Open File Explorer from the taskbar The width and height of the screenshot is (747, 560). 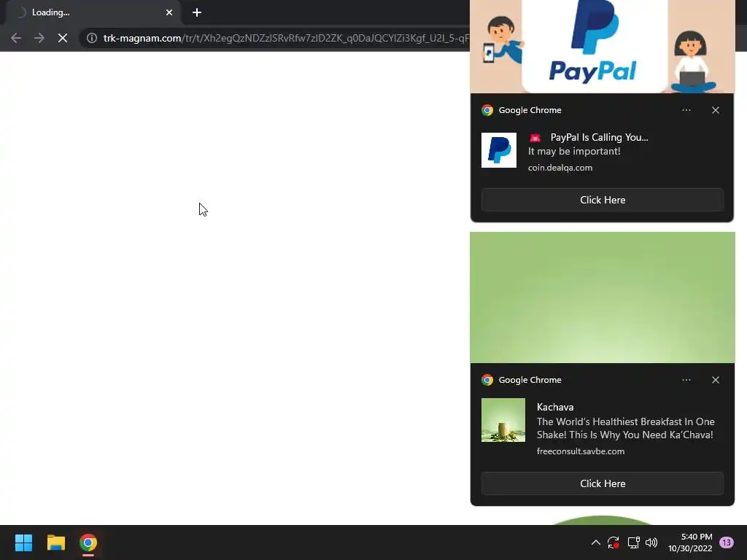pos(55,542)
